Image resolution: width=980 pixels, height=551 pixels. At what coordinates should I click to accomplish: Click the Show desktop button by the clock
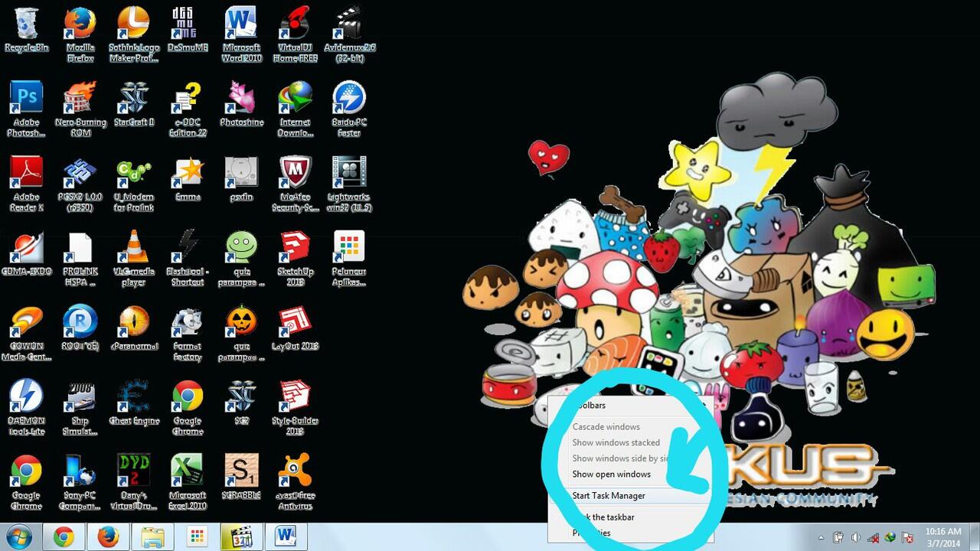974,537
